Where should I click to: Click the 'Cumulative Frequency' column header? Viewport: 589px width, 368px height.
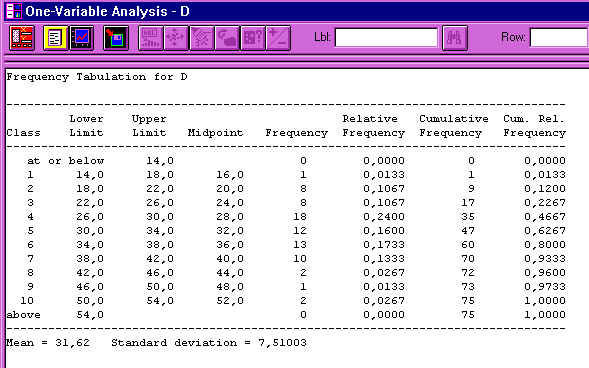(x=454, y=126)
